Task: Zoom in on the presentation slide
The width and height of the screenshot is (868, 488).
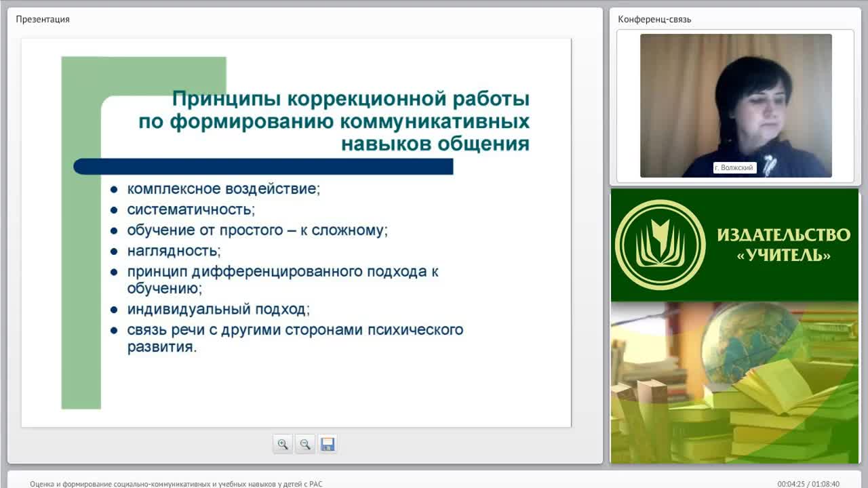Action: click(x=283, y=444)
